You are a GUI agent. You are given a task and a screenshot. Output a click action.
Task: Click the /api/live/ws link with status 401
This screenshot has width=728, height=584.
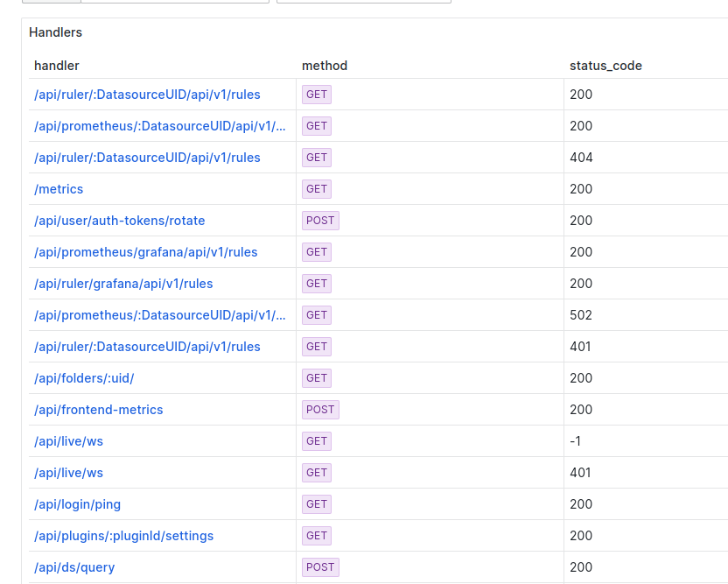pos(68,472)
